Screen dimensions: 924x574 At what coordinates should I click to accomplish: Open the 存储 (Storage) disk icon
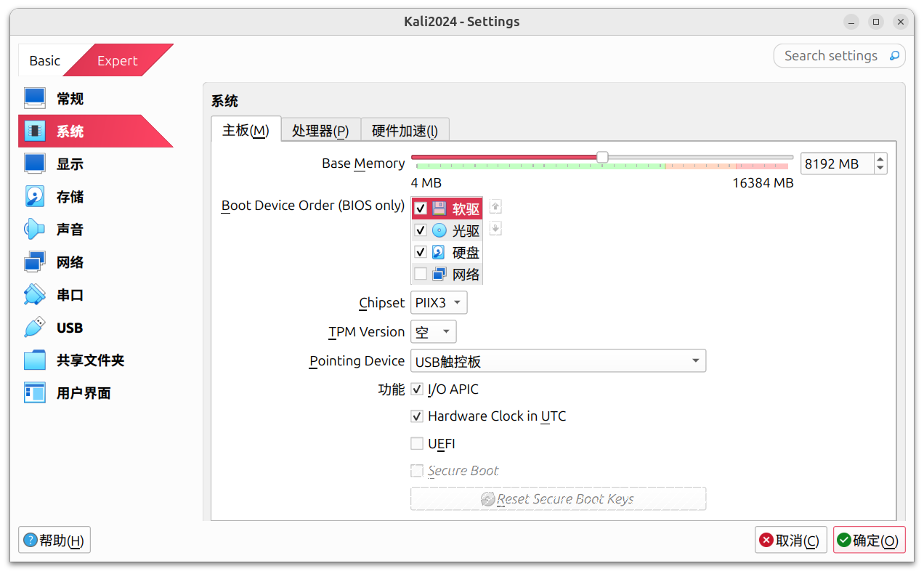pos(35,197)
